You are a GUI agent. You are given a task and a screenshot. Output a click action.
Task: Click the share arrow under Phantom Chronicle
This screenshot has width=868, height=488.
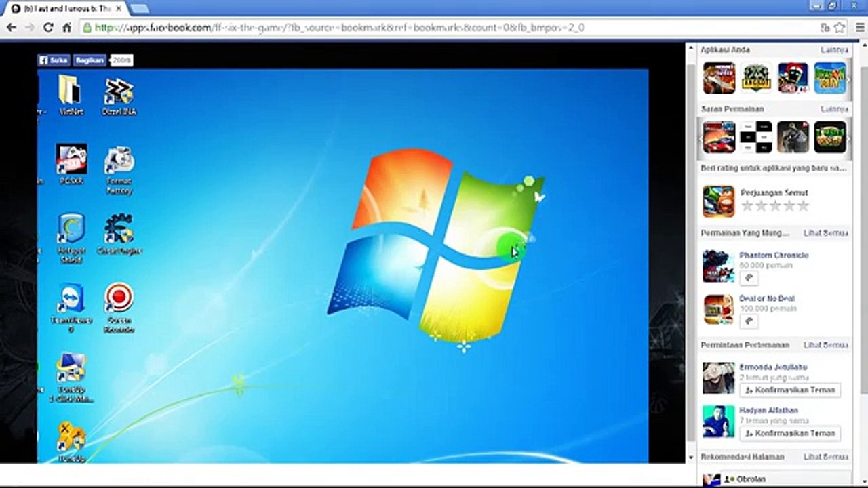coord(749,278)
